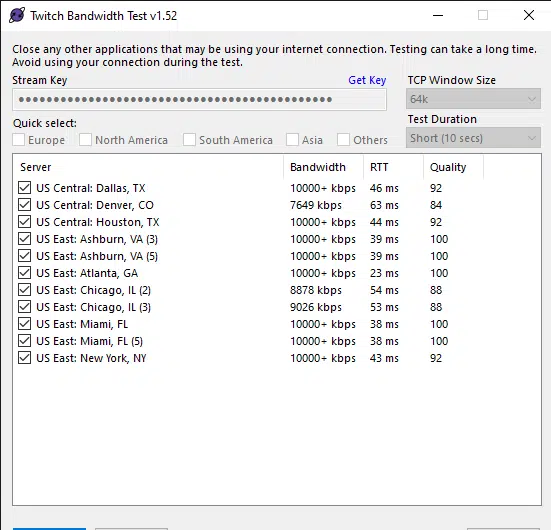Uncheck US Central: Dallas, TX server
Viewport: 551px width, 530px height.
[x=24, y=188]
